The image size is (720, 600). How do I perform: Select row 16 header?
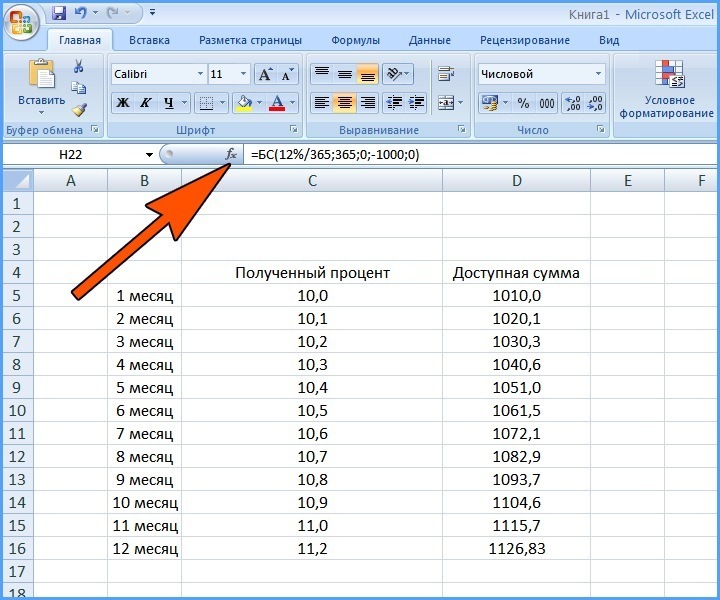coord(17,549)
